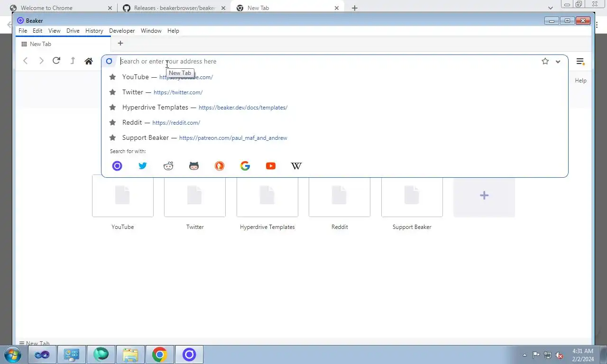The width and height of the screenshot is (607, 364).
Task: Open the Drive menu
Action: [x=73, y=31]
